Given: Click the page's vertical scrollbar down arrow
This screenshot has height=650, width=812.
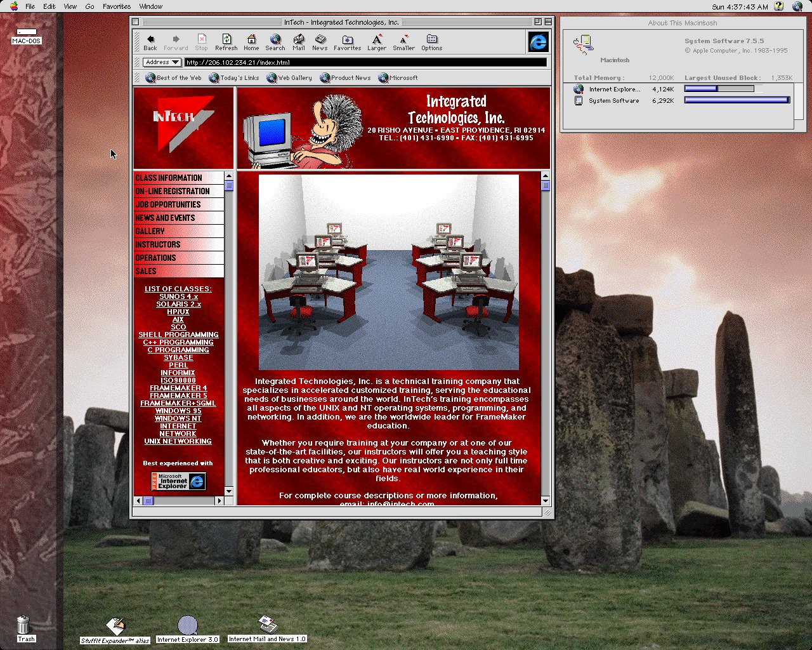Looking at the screenshot, I should (x=545, y=501).
